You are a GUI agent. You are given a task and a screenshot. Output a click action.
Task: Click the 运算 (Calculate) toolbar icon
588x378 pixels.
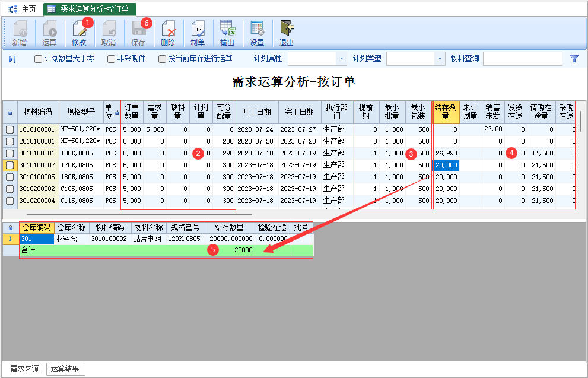pos(49,33)
